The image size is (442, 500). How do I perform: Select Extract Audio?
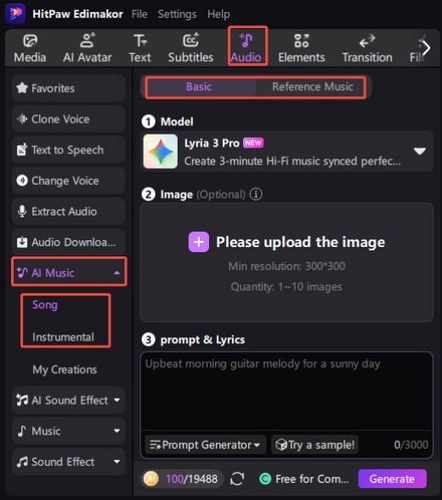coord(69,211)
